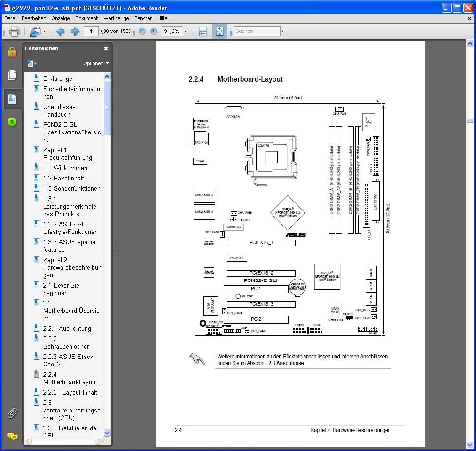The width and height of the screenshot is (476, 451).
Task: Go to next page arrow
Action: [75, 31]
